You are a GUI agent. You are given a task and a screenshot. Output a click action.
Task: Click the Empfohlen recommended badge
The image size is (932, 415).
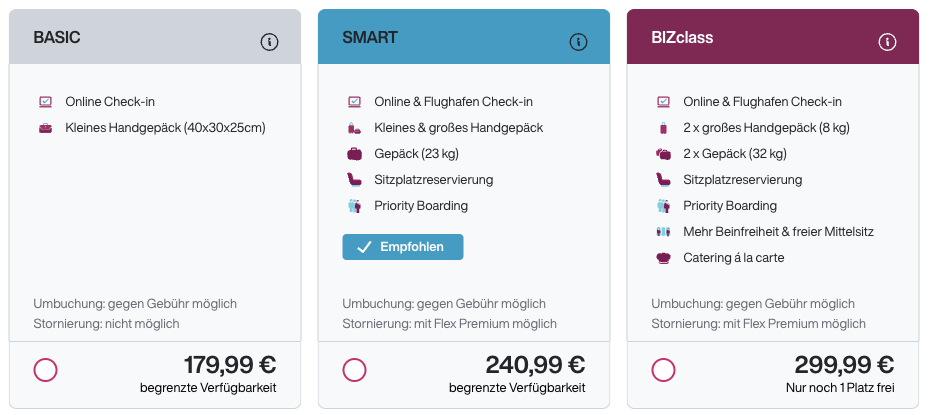pyautogui.click(x=402, y=247)
